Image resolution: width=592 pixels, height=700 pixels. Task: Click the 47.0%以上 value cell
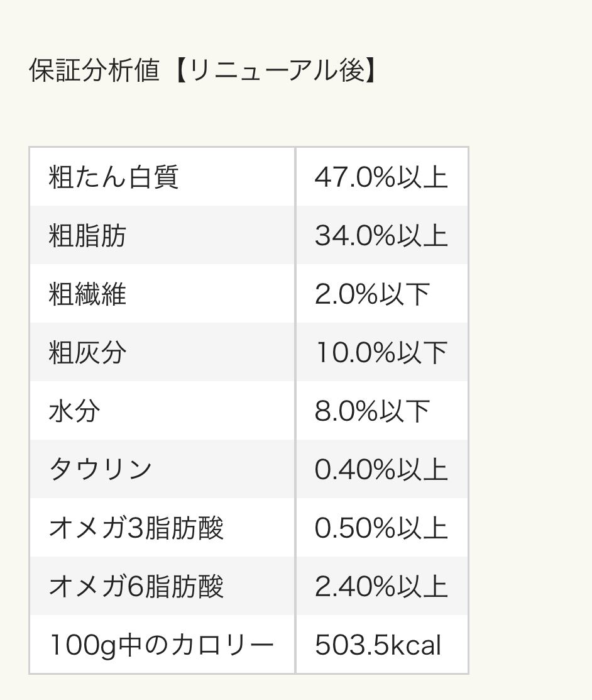381,177
